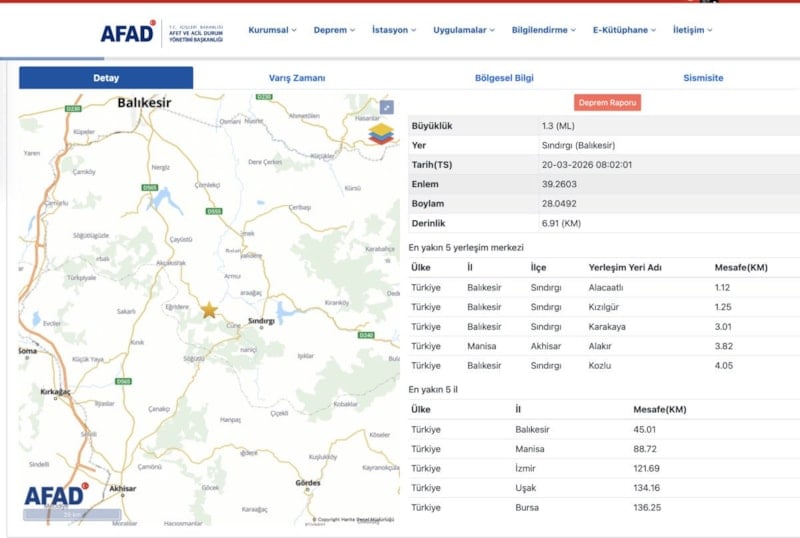Toggle fullscreen map view icon
The image size is (800, 538).
coord(387,107)
